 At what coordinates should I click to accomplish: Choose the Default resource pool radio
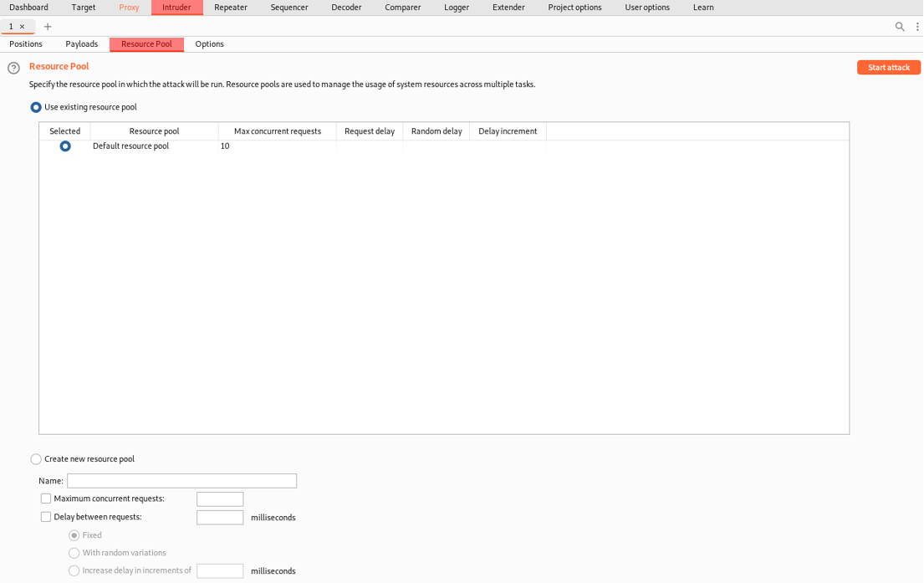point(65,146)
